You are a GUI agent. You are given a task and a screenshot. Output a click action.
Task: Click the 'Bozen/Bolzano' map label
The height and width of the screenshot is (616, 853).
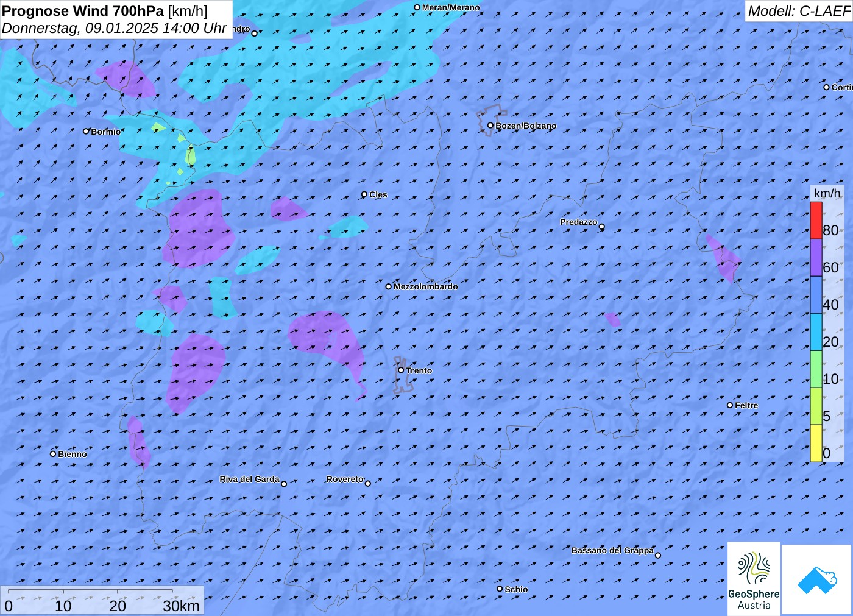tap(526, 126)
